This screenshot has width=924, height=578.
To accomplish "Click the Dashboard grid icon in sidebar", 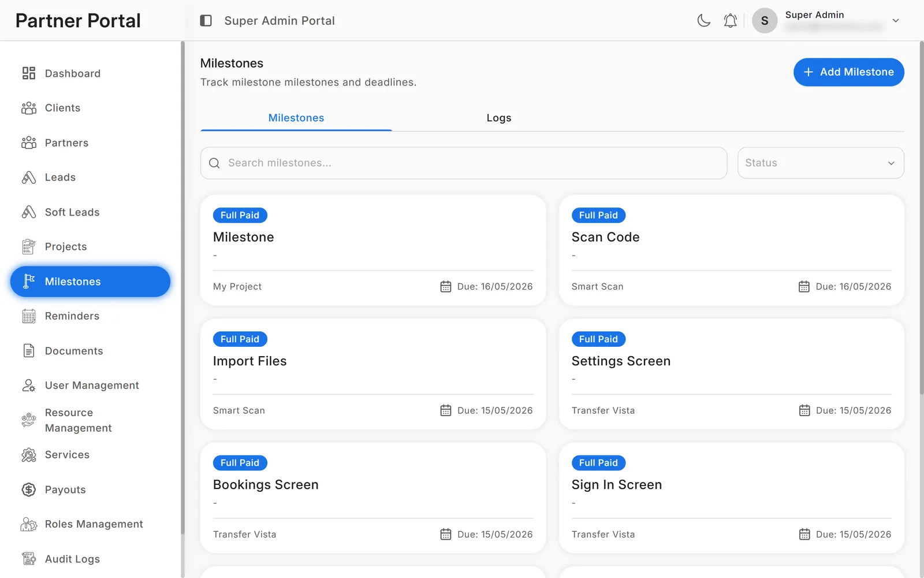I will [29, 73].
